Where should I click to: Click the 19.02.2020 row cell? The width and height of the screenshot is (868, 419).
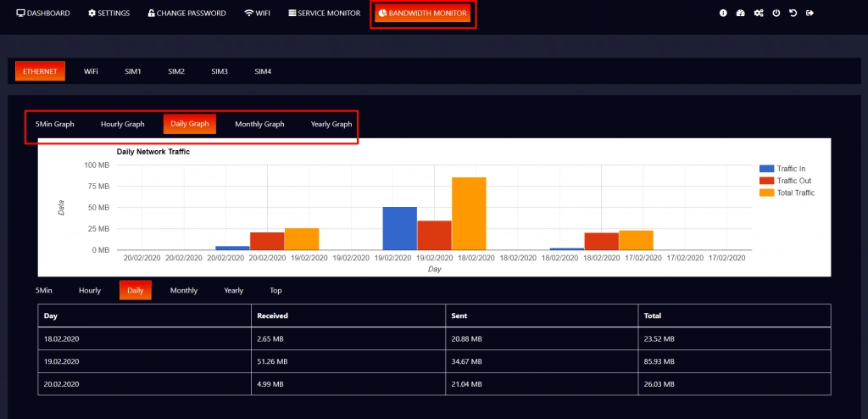coord(144,361)
